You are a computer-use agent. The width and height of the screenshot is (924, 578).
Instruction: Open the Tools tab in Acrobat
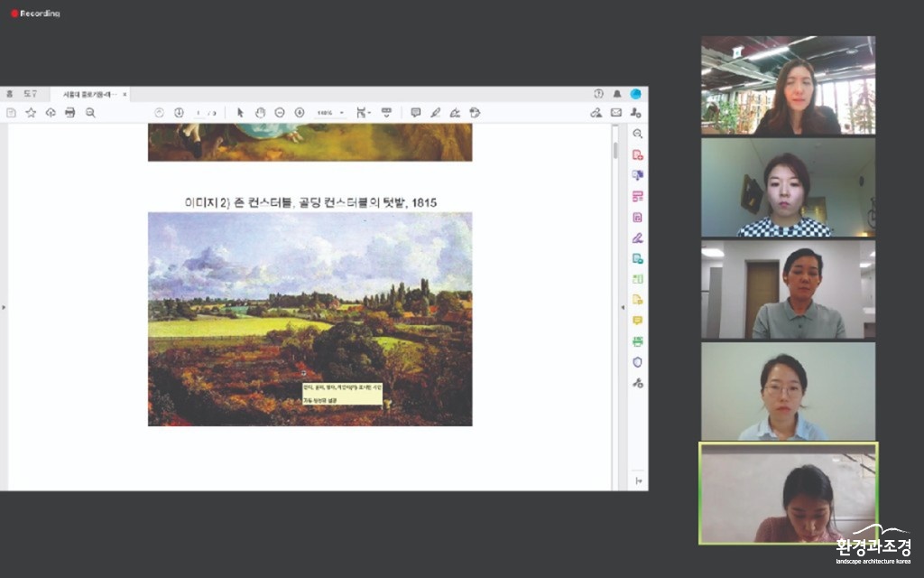tap(30, 94)
